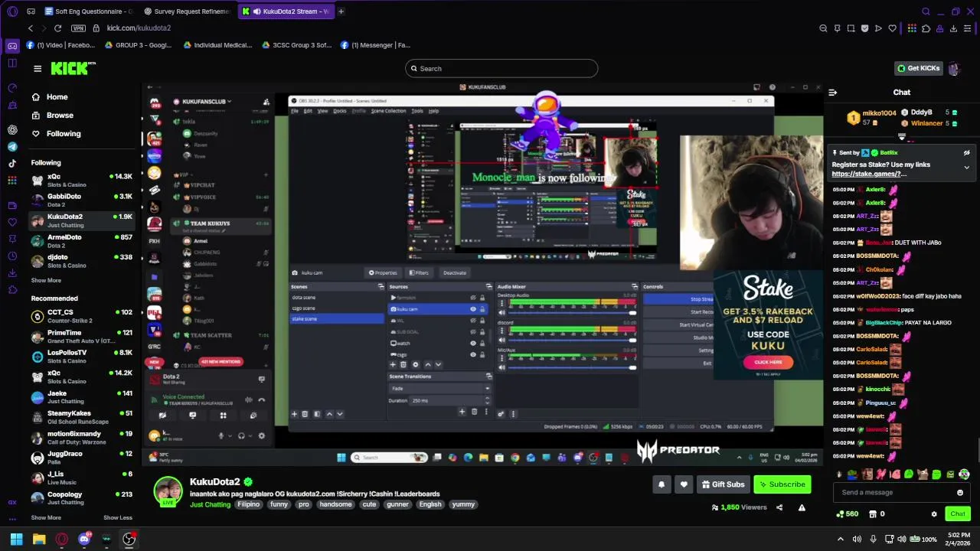Click the heart bookmark icon in toolbar
980x551 pixels.
[892, 28]
